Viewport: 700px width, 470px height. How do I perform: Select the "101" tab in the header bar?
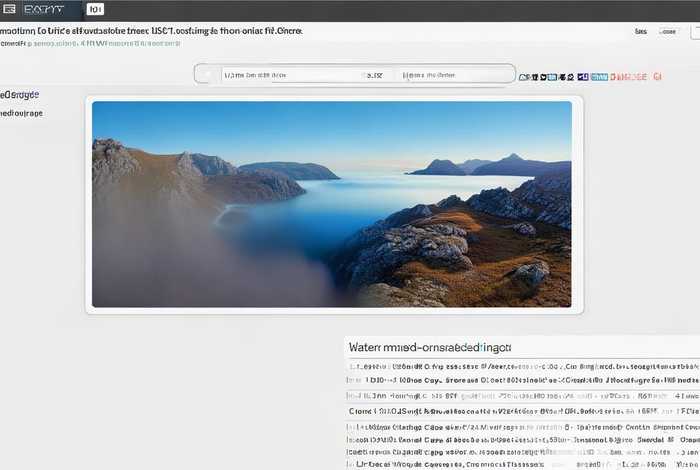coord(94,9)
